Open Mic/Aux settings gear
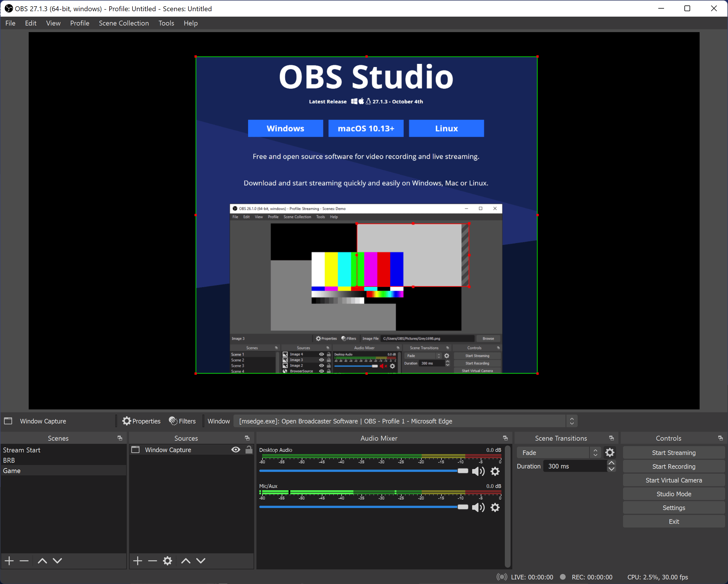The width and height of the screenshot is (728, 584). click(495, 507)
